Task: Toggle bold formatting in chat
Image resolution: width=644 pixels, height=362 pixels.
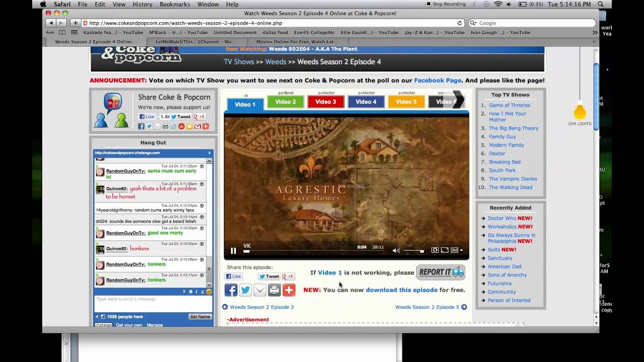Action: coord(190,292)
